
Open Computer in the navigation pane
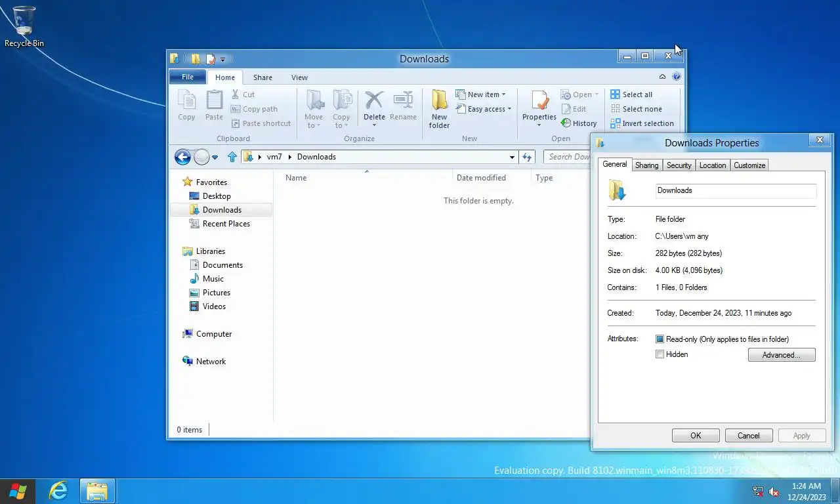coord(214,334)
